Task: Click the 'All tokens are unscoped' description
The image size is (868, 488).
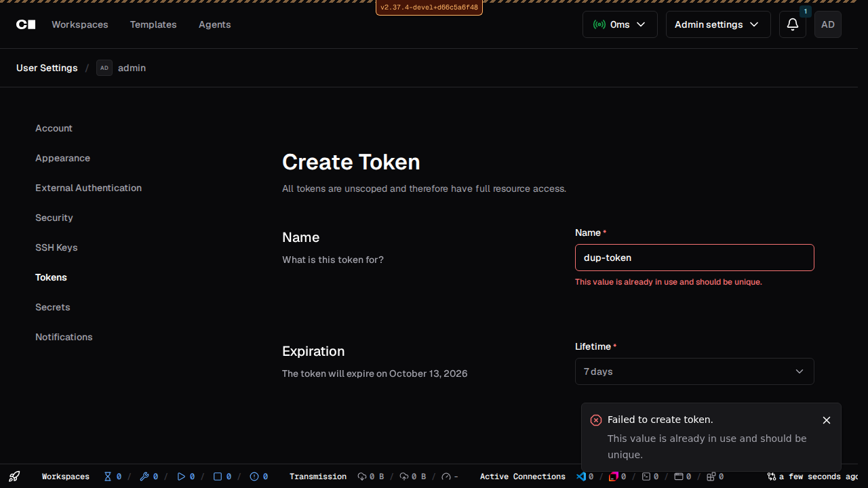Action: click(425, 188)
